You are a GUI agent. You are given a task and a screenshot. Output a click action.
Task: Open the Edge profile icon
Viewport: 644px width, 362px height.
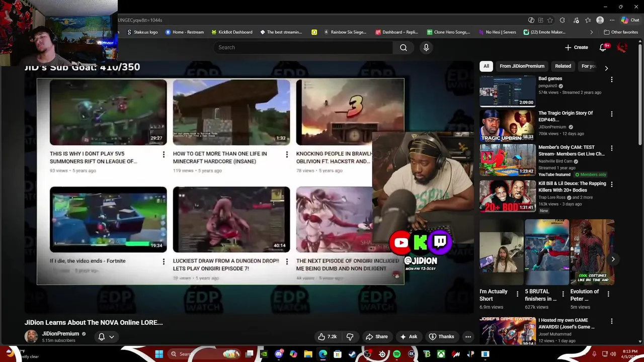pos(600,20)
